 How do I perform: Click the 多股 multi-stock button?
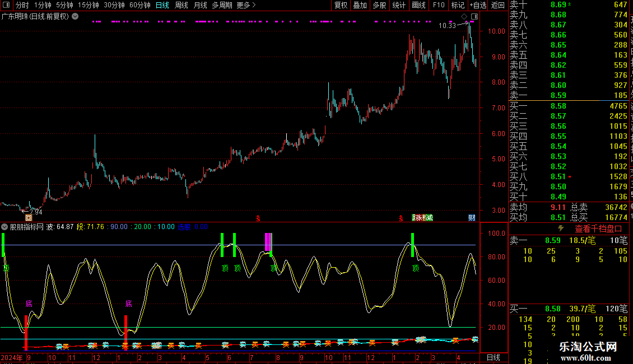pyautogui.click(x=379, y=5)
